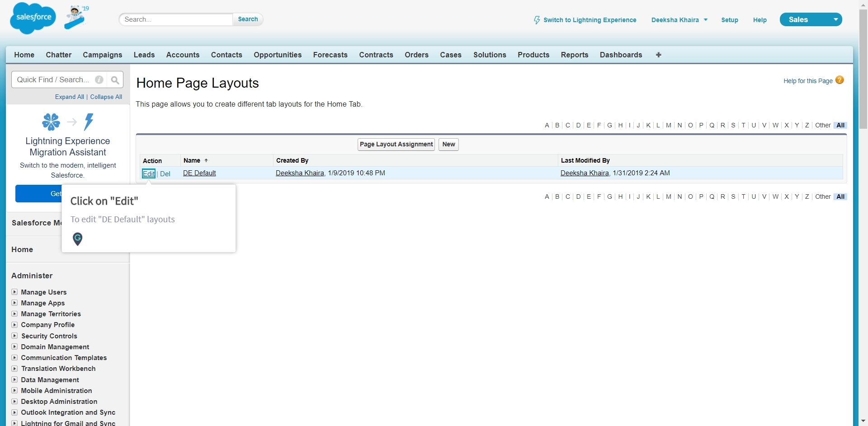Viewport: 868px width, 426px height.
Task: Open the Products tab
Action: [533, 55]
